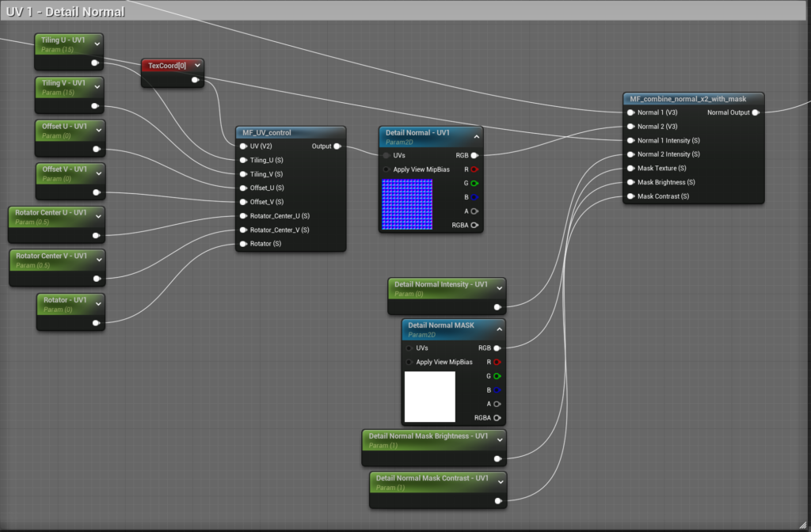Click Detail Normal - UV1 RGBA pin
811x532 pixels.
pos(474,226)
